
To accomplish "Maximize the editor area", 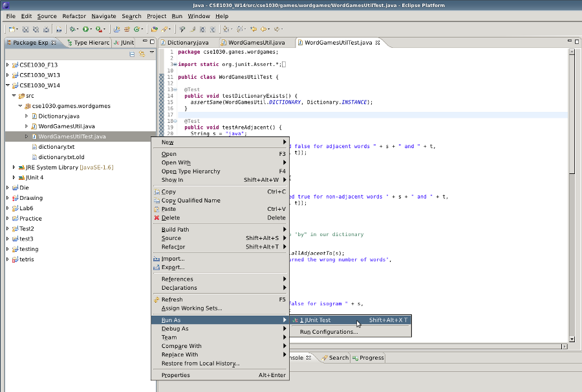I will coord(577,41).
